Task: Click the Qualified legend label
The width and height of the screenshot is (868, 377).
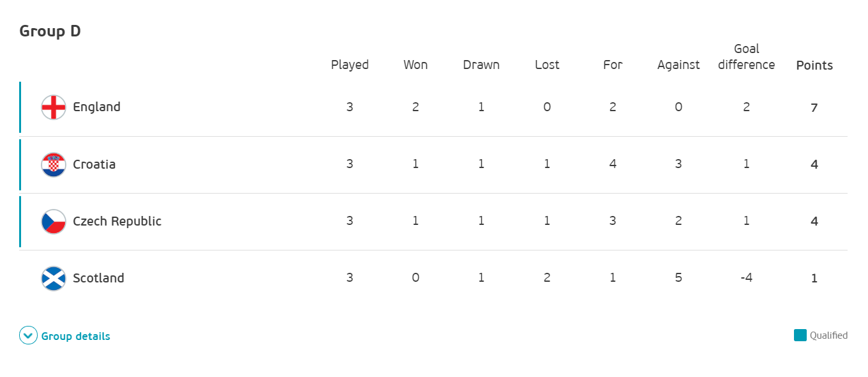Action: point(828,335)
